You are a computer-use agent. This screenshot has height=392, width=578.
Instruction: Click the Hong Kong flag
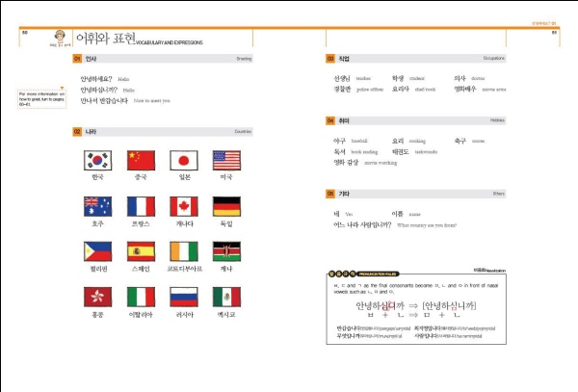97,297
